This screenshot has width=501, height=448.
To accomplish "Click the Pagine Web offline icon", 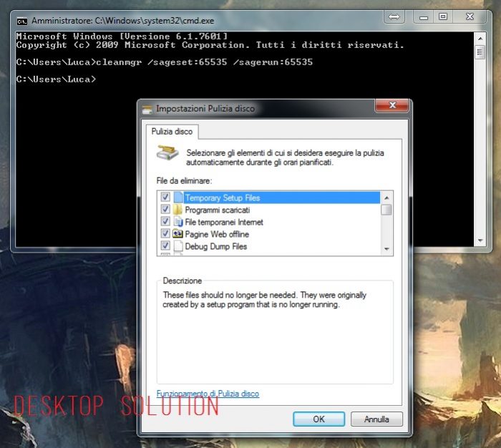I will click(x=177, y=233).
